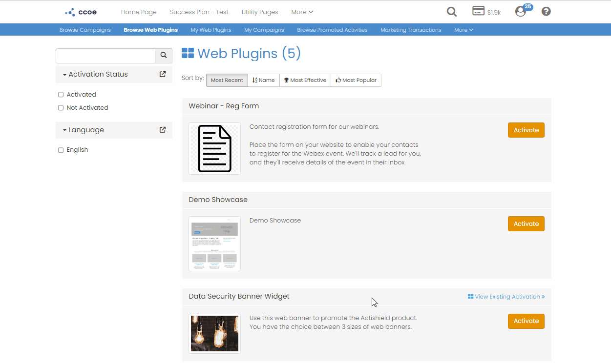
Task: Check the Activated filter checkbox
Action: 61,94
